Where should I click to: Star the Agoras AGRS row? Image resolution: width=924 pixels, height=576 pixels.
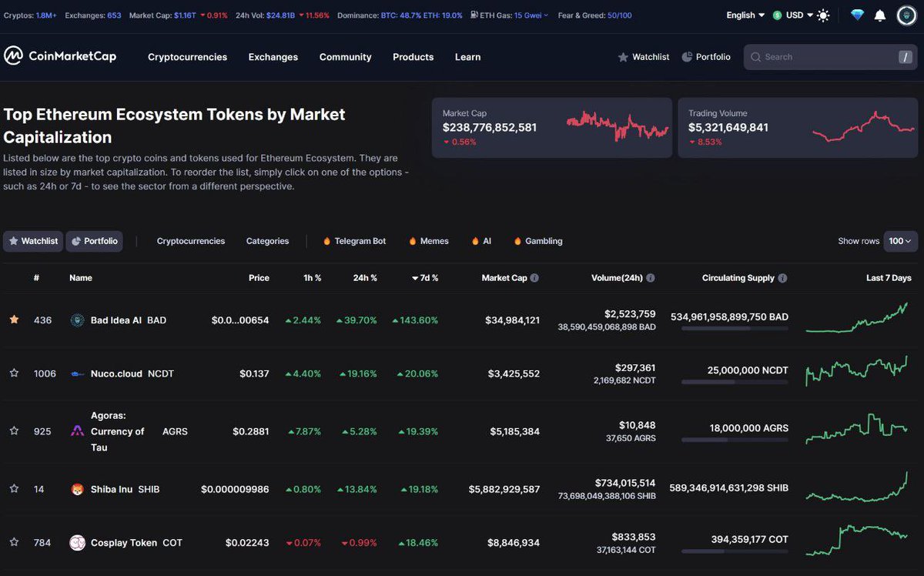tap(14, 431)
